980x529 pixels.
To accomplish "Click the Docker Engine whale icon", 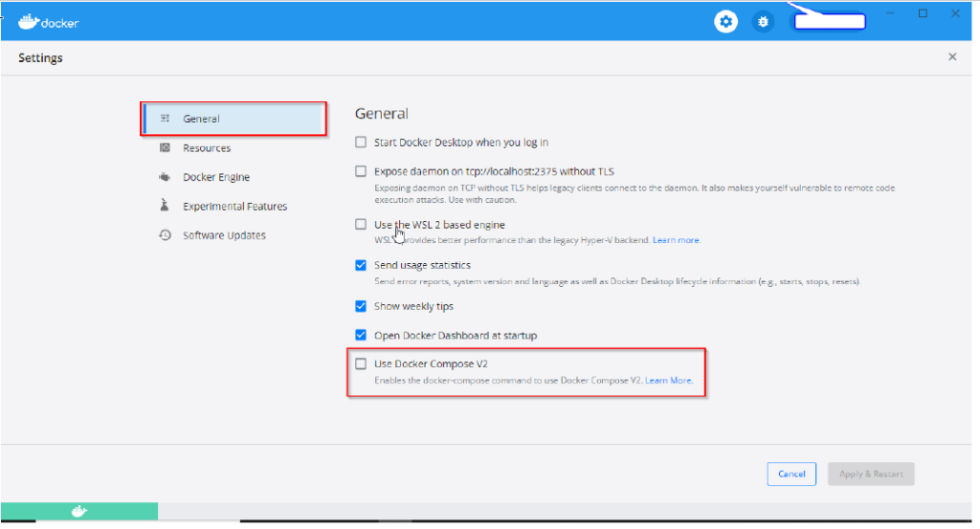I will tap(166, 177).
